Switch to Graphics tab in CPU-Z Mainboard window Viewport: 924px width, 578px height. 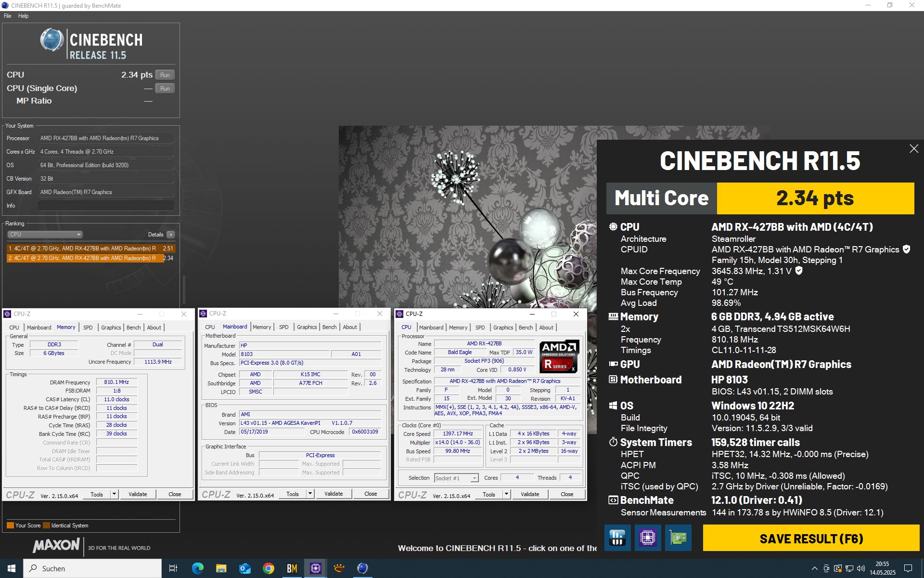click(x=307, y=327)
